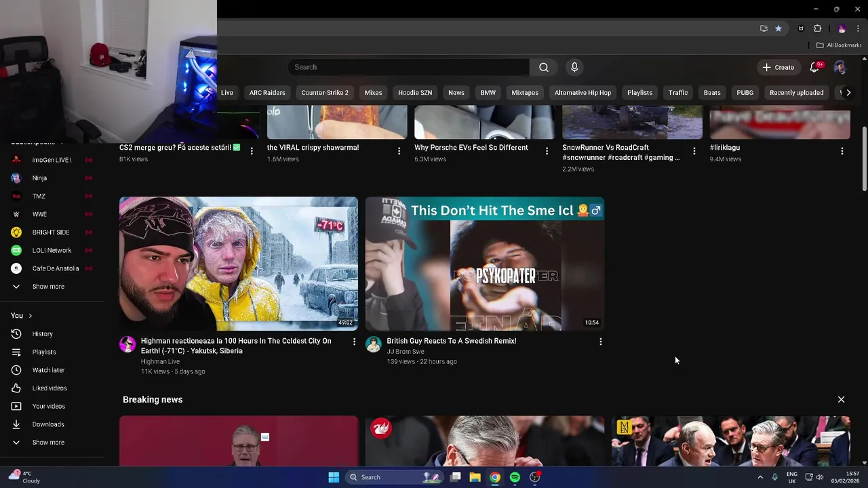The height and width of the screenshot is (488, 868).
Task: Open the cat extension icon in Chrome toolbar
Action: point(801,28)
